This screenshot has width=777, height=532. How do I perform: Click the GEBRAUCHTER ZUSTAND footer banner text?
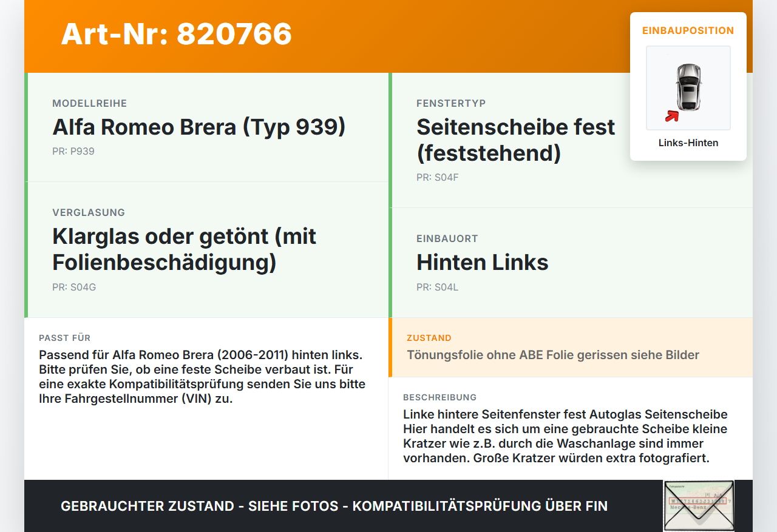334,506
